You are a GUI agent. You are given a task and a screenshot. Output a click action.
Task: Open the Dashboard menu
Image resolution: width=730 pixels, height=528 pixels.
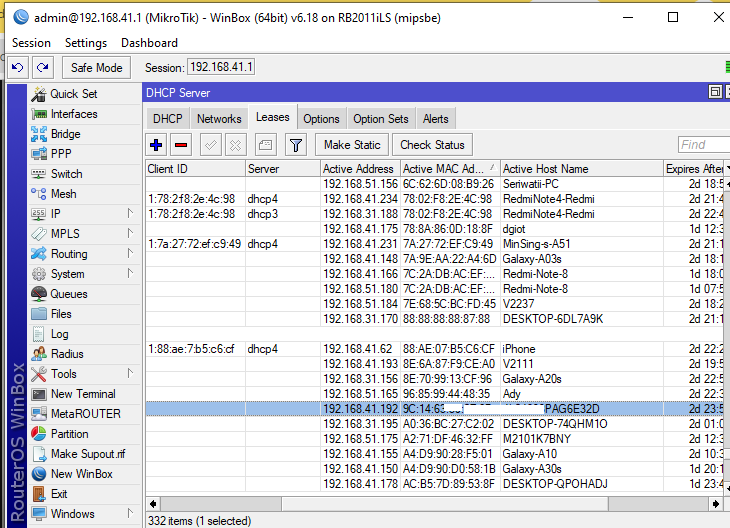tap(149, 43)
